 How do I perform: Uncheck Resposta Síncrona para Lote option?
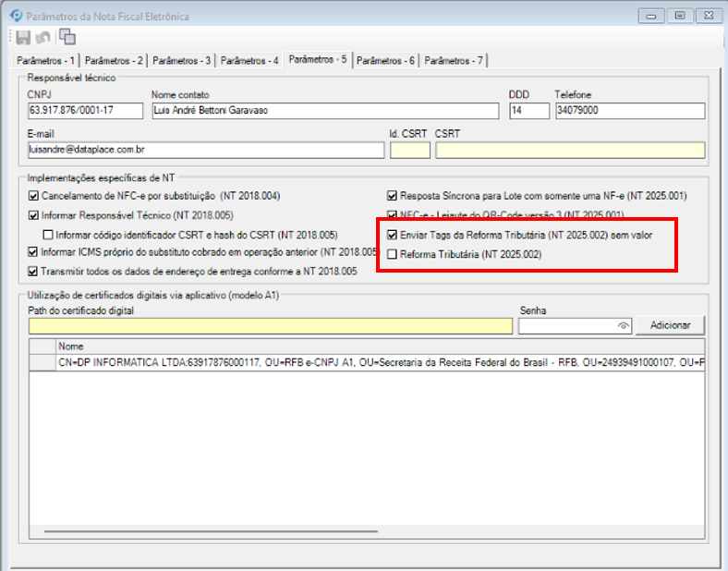pos(393,196)
